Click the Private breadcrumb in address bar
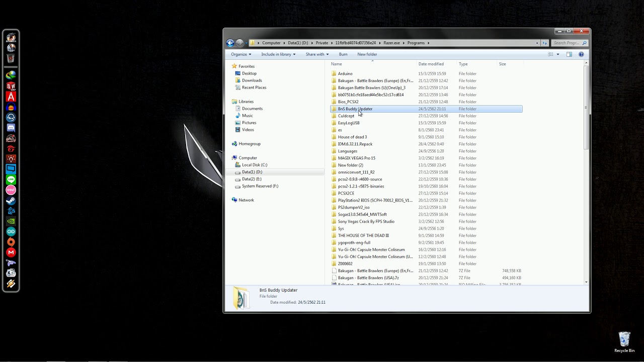Viewport: 644px width, 362px height. pyautogui.click(x=322, y=43)
